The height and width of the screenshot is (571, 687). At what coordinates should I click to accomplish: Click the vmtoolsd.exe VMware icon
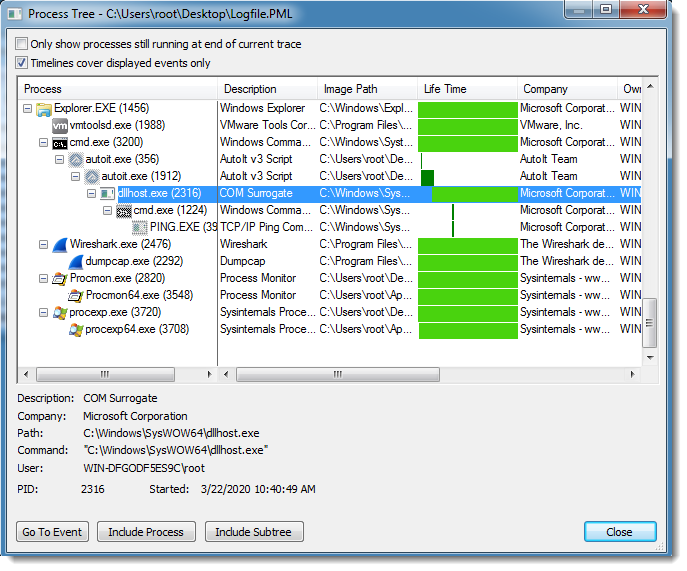(x=60, y=126)
